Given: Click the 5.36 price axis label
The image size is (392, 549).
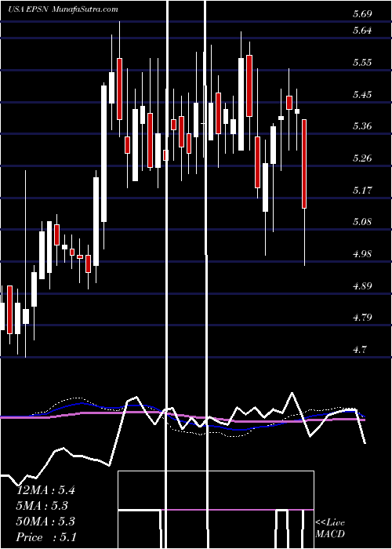Looking at the screenshot, I should click(362, 126).
